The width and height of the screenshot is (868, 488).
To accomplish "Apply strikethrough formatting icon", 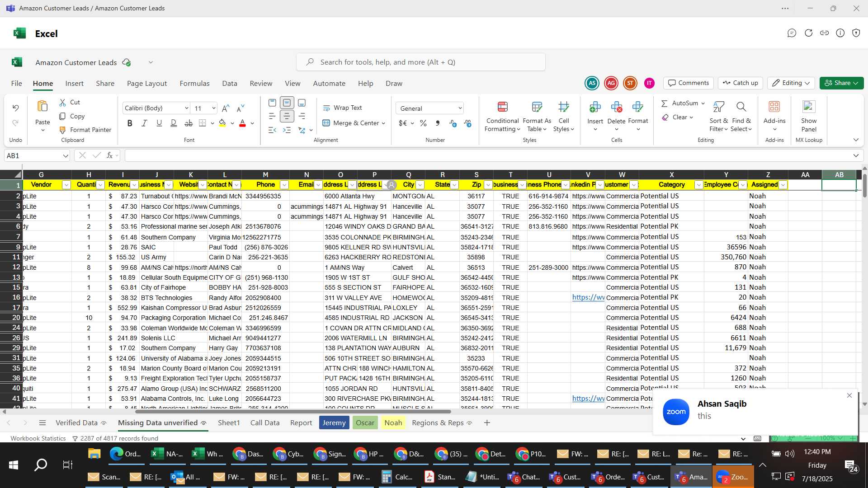I will 189,123.
